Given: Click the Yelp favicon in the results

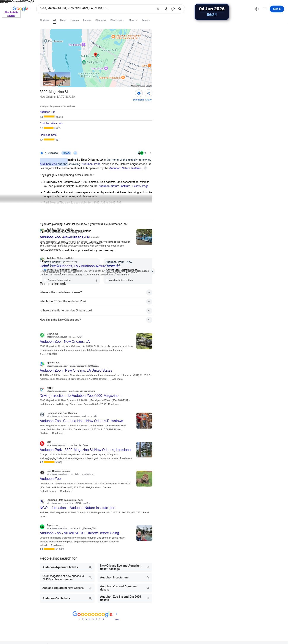Looking at the screenshot, I should pyautogui.click(x=43, y=449).
